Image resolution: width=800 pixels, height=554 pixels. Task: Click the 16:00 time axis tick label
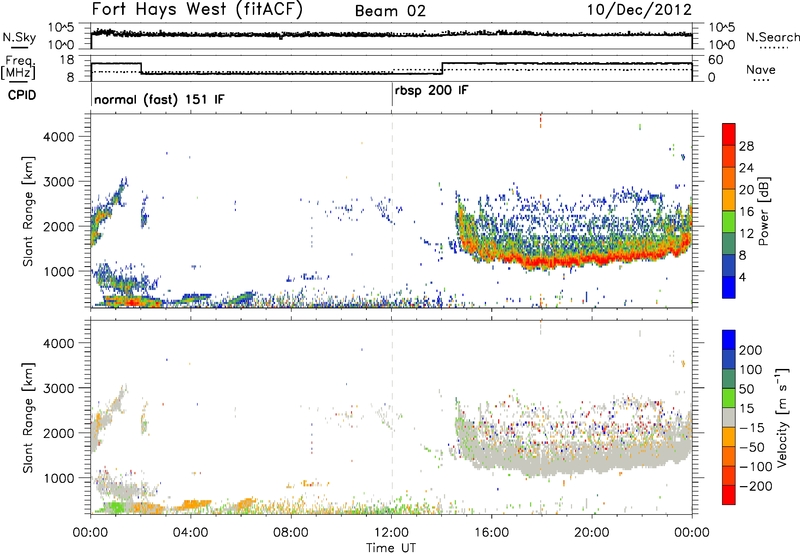491,533
